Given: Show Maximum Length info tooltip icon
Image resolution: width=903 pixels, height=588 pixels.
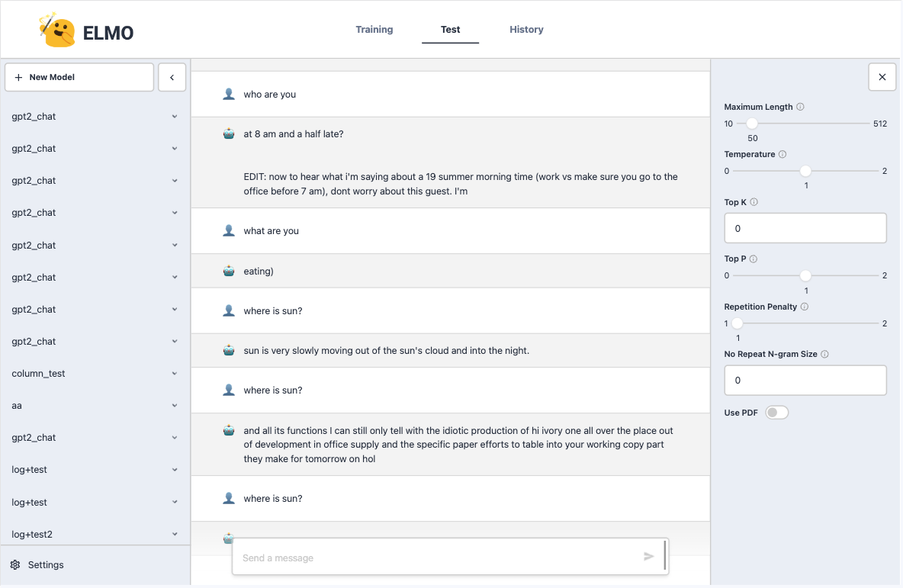Looking at the screenshot, I should pyautogui.click(x=800, y=107).
